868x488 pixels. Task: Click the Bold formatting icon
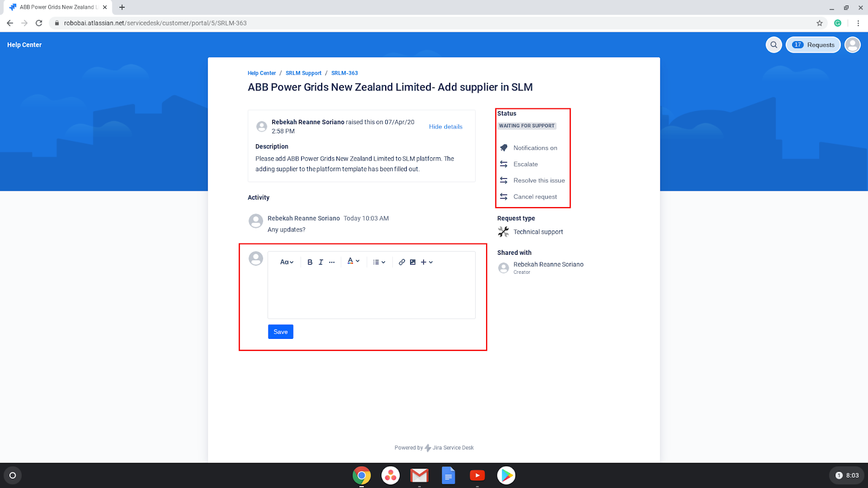[310, 262]
